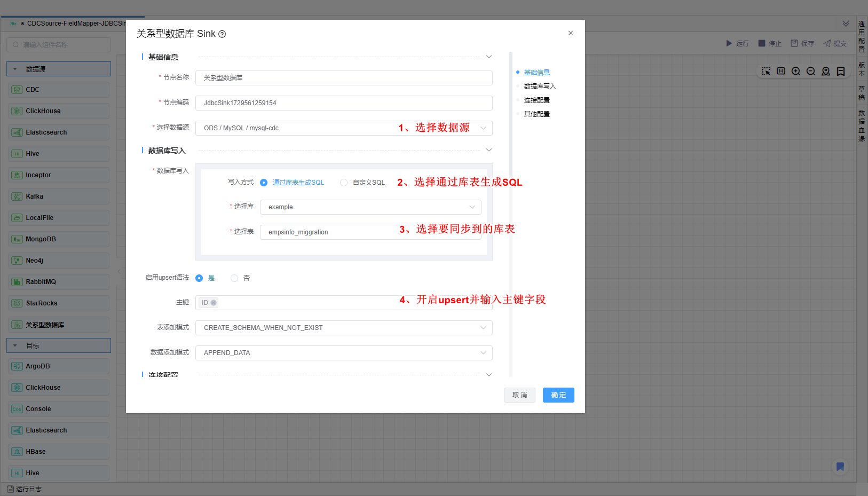Click the help icon beside the Sink title
This screenshot has height=496, width=868.
(x=222, y=34)
